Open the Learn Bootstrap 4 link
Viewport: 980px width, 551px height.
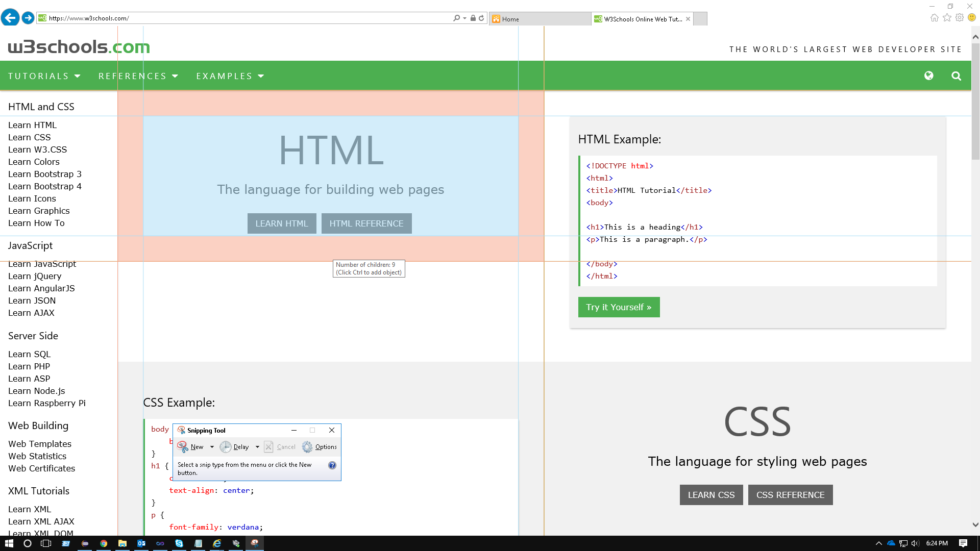pos(45,186)
